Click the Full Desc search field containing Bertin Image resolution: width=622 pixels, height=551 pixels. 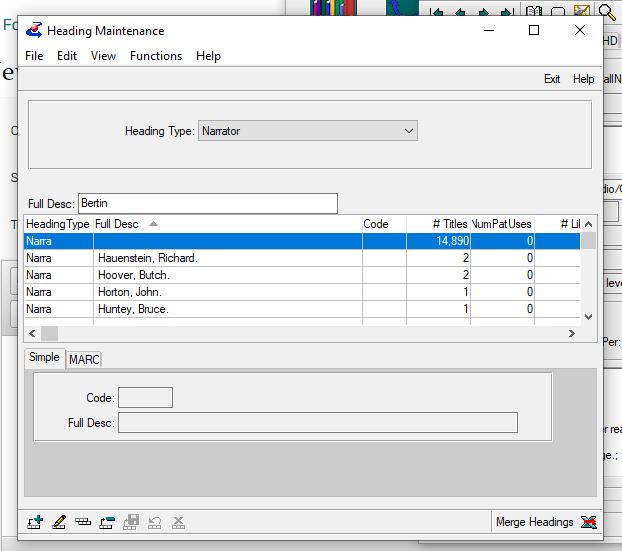(x=207, y=204)
